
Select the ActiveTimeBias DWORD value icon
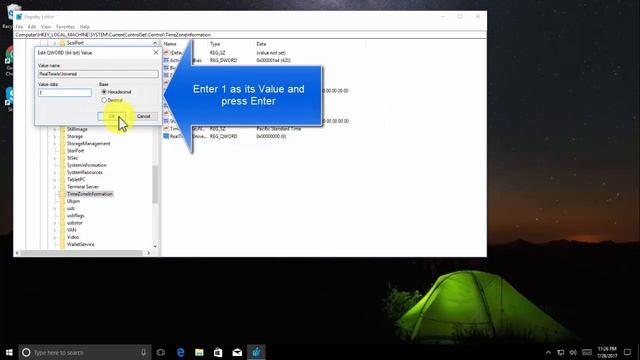click(167, 60)
